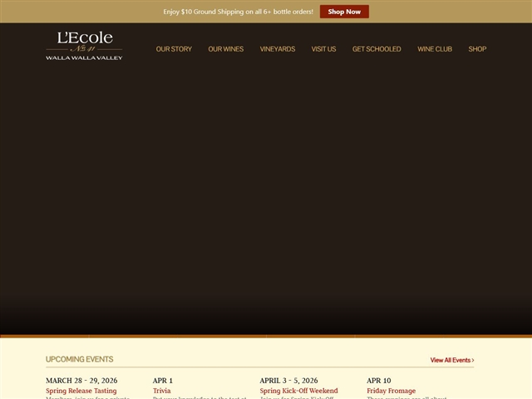Open the Shop navigation item
The image size is (532, 399).
click(x=477, y=49)
